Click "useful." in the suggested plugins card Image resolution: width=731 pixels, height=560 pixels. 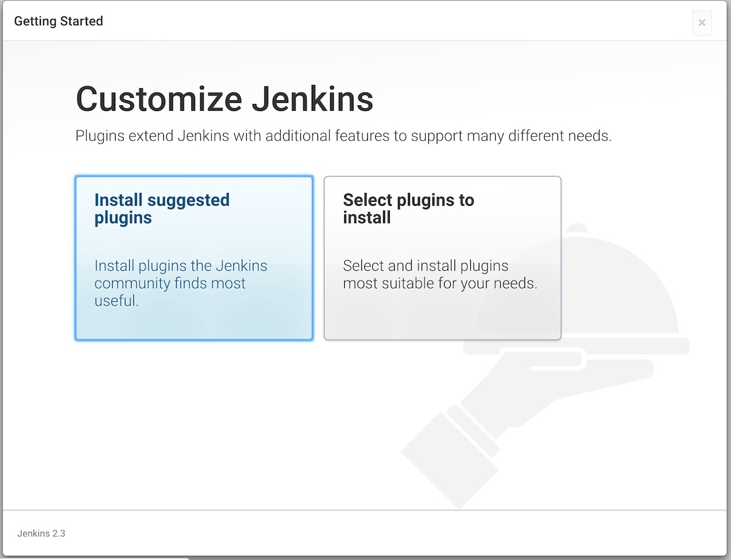pos(116,301)
